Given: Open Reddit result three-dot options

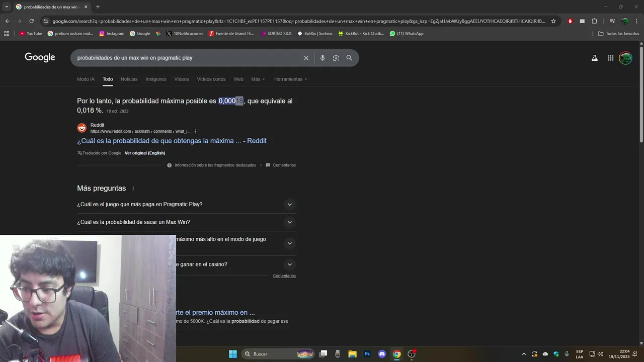Looking at the screenshot, I should coord(196,132).
